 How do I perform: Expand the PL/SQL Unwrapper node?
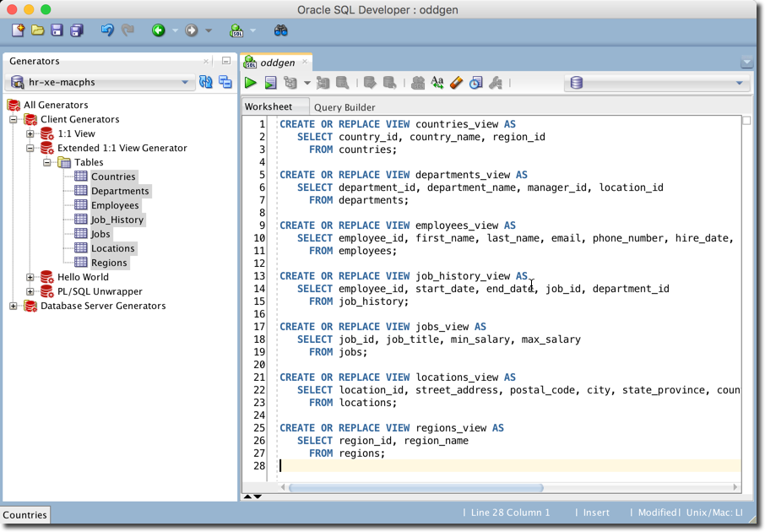(30, 291)
